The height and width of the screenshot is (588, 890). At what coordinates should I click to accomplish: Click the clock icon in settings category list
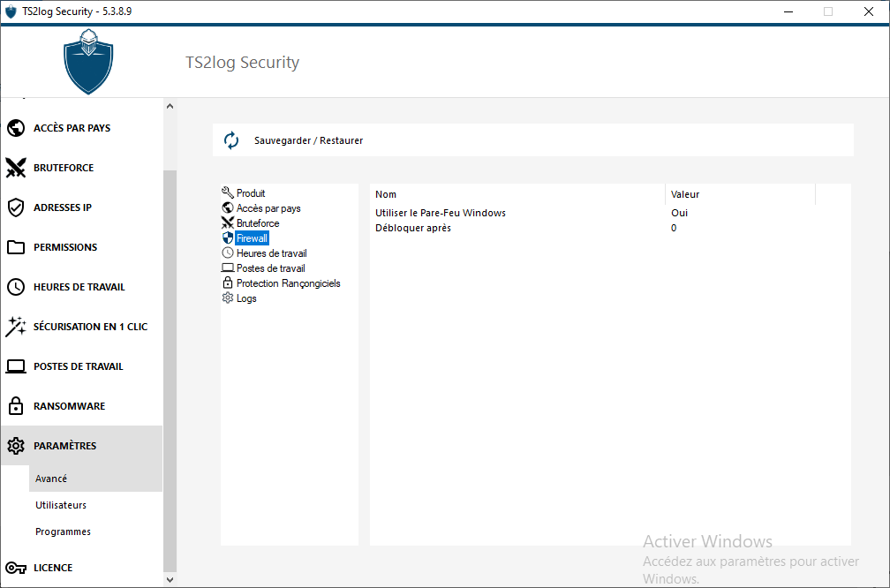click(x=228, y=253)
